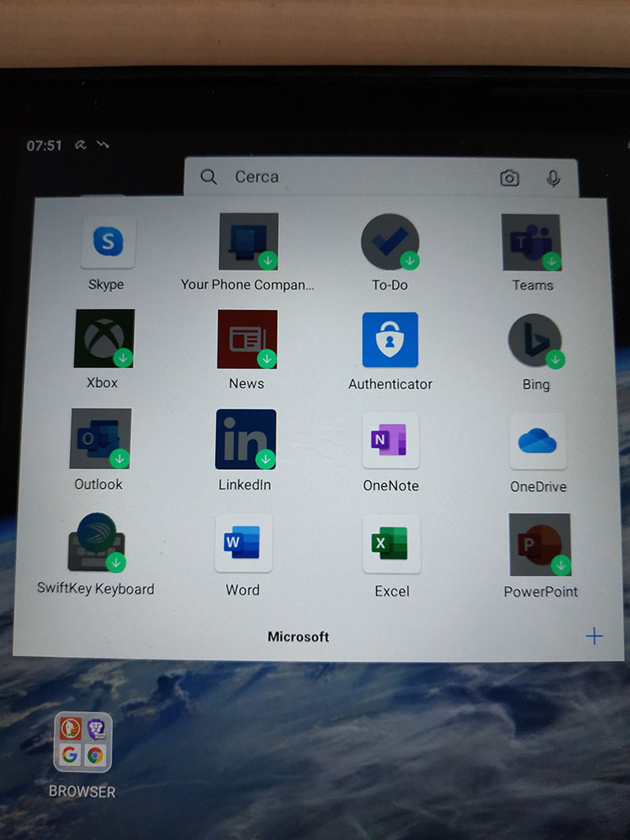The height and width of the screenshot is (840, 630).
Task: Add an app with the plus button
Action: click(594, 636)
